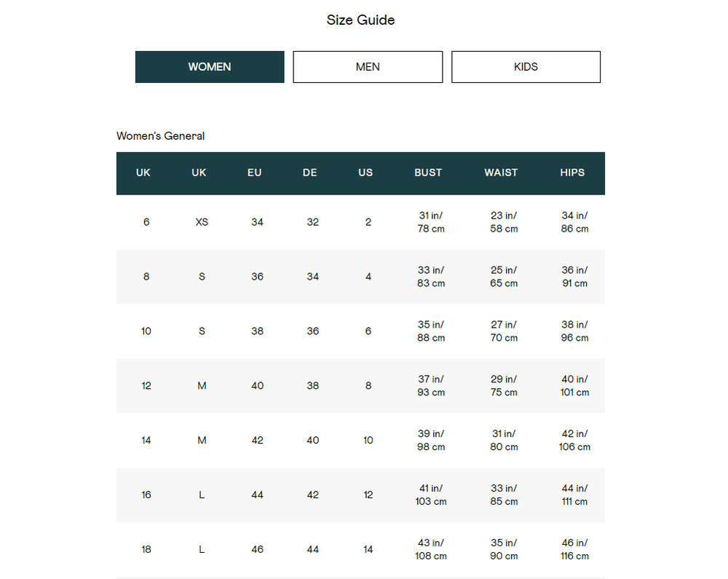Select the KIDS size guide tab

click(526, 67)
